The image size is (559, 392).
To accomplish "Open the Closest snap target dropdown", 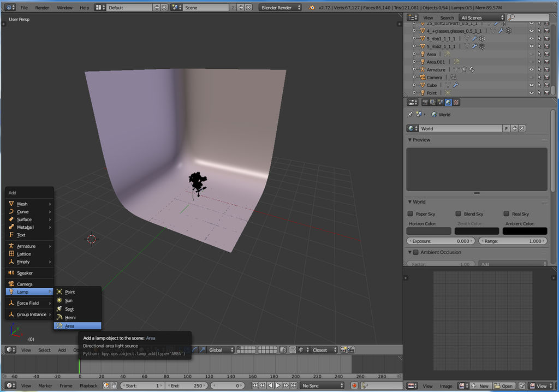I will click(324, 350).
